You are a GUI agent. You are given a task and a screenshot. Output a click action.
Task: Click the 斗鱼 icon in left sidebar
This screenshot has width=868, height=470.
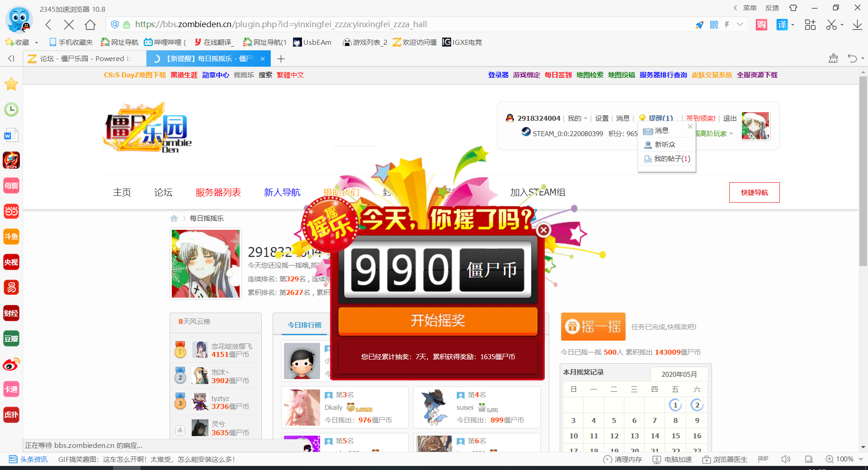pyautogui.click(x=11, y=237)
